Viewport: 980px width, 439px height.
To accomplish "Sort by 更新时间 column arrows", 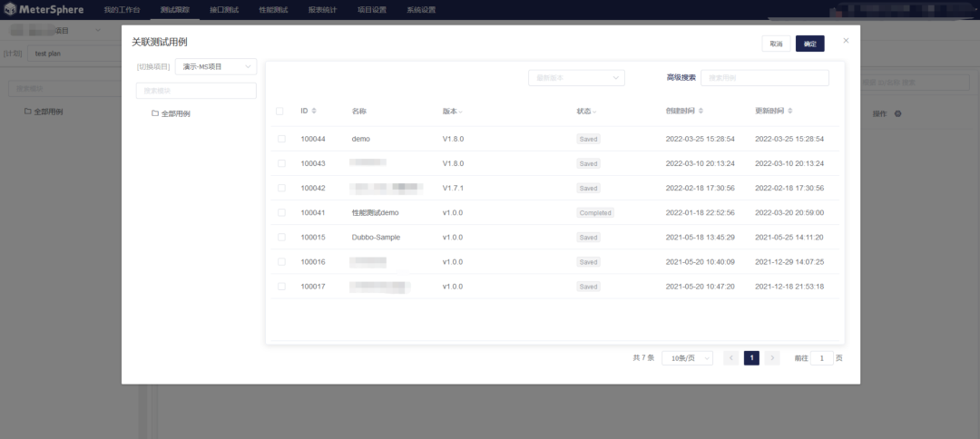I will (790, 112).
